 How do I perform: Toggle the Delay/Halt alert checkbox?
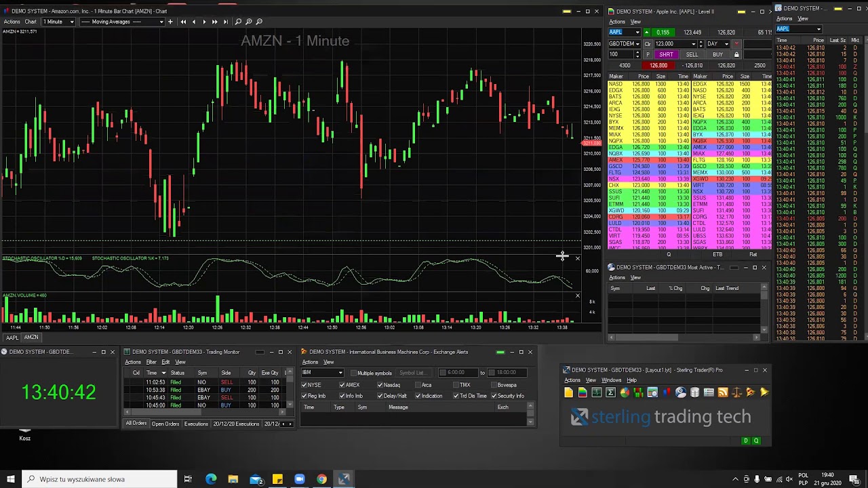(x=380, y=396)
